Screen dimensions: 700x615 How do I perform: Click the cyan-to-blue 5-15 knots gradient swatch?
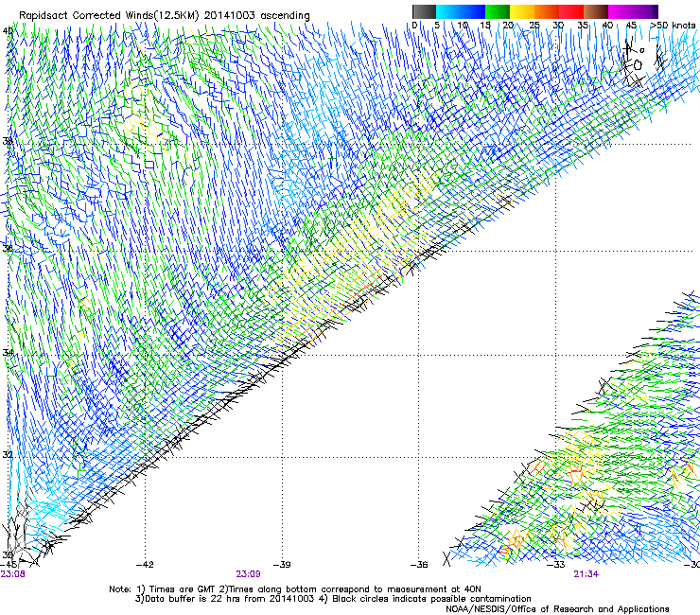tap(461, 11)
